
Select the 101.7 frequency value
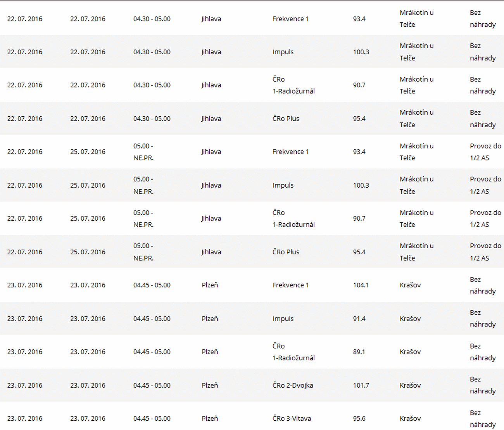361,385
